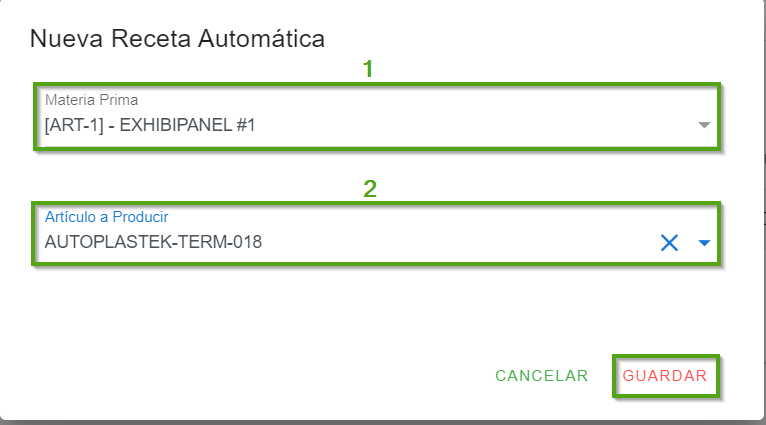
Task: Expand the Materia Prima dropdown arrow
Action: [704, 125]
